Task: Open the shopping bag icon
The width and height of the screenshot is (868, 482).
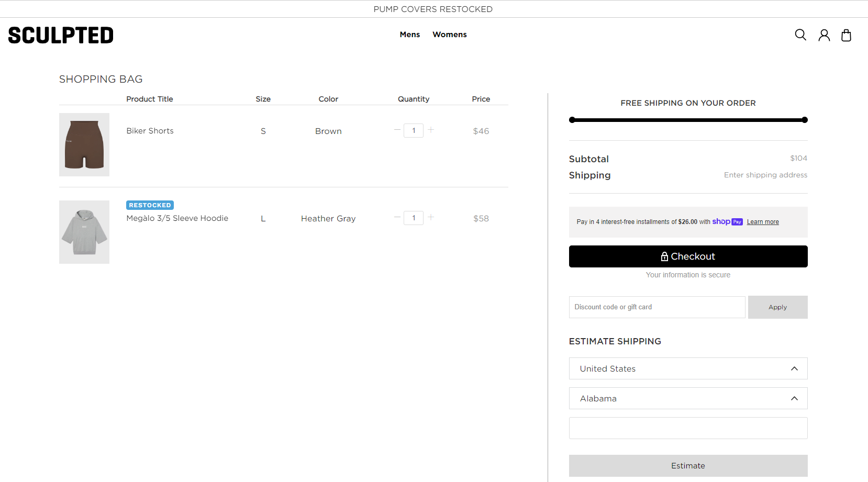Action: (x=846, y=35)
